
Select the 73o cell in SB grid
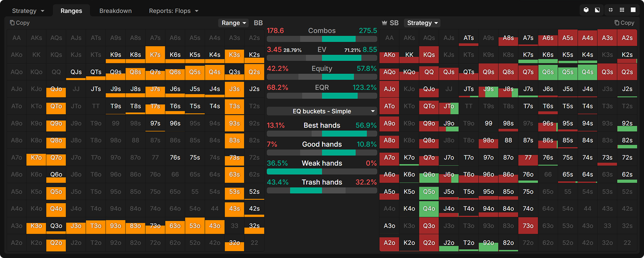tap(528, 226)
